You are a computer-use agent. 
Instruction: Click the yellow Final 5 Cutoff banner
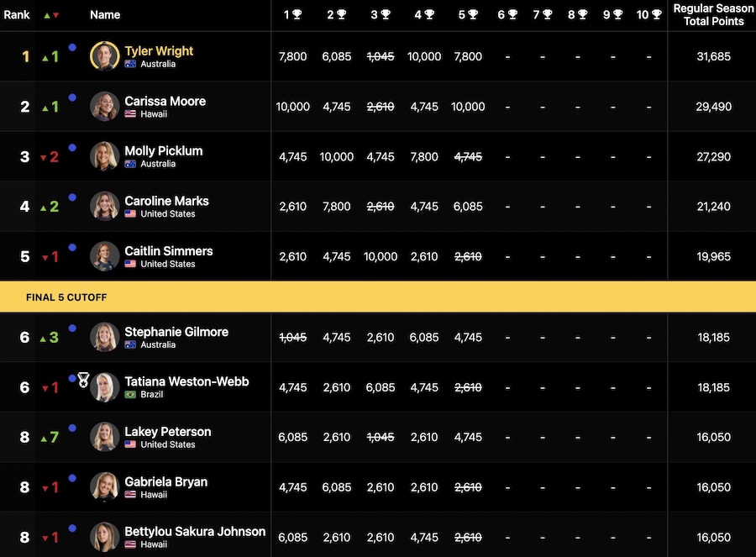pyautogui.click(x=378, y=297)
